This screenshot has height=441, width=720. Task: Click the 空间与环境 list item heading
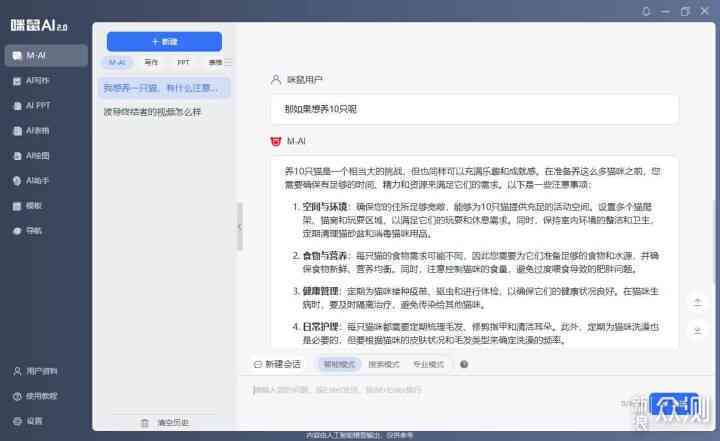[x=325, y=207]
